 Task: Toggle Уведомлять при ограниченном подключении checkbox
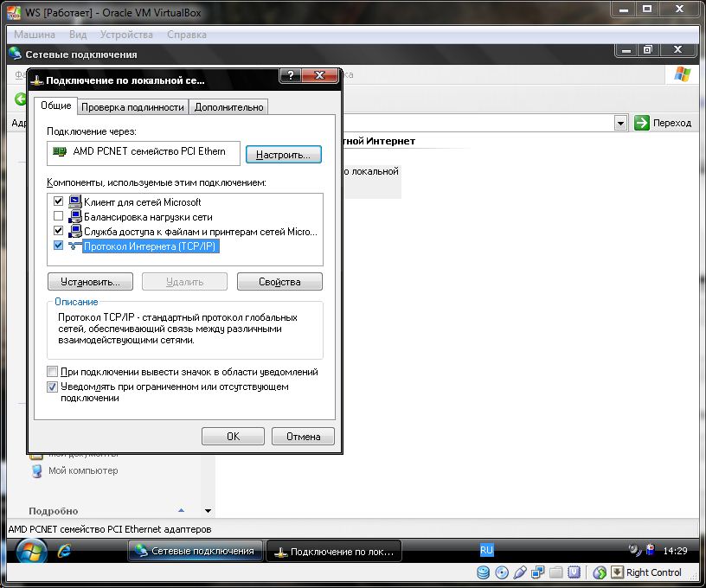(52, 387)
